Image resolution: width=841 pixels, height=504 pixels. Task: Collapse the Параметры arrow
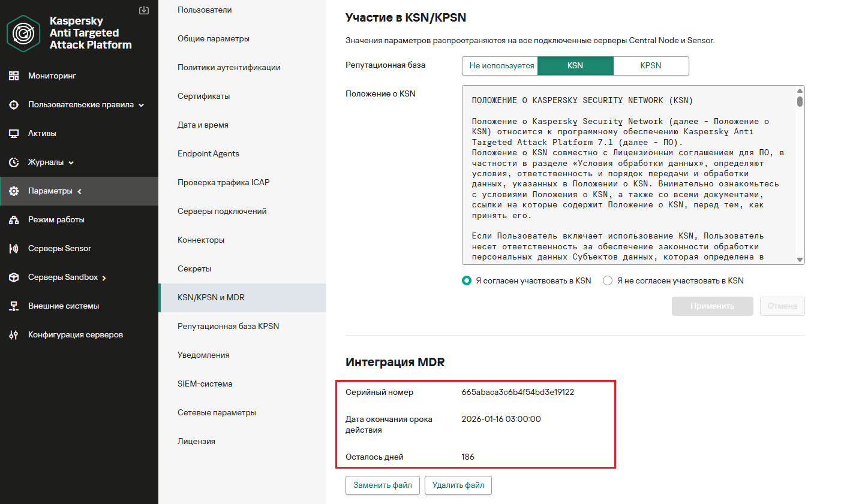(79, 192)
